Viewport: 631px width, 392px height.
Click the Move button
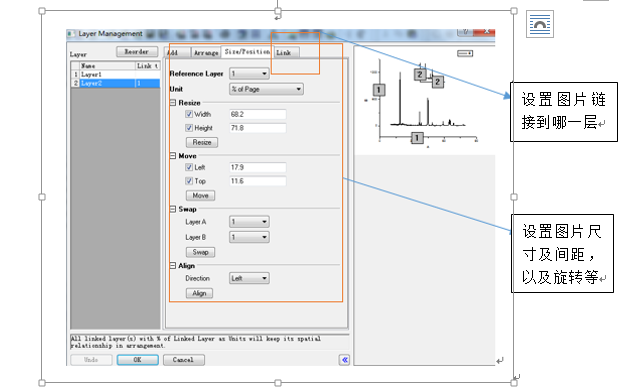(x=200, y=196)
